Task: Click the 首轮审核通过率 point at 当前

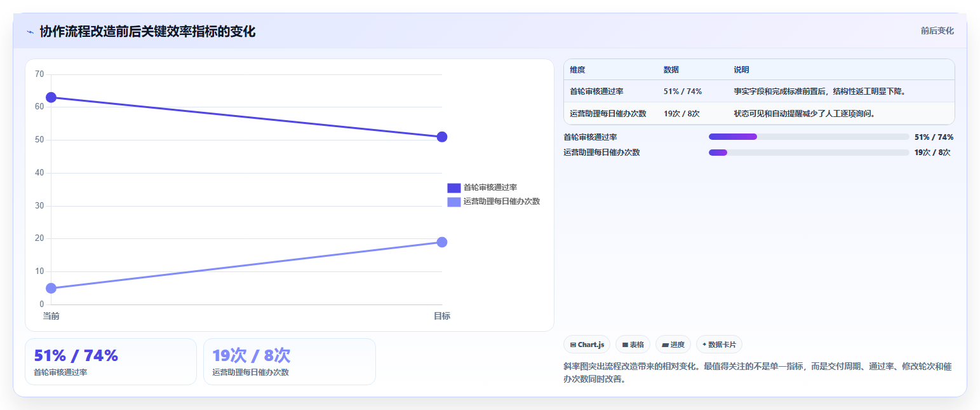Action: (51, 97)
